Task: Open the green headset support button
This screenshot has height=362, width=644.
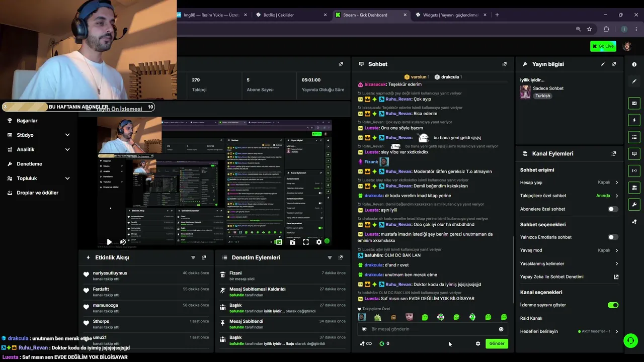Action: coord(630,340)
